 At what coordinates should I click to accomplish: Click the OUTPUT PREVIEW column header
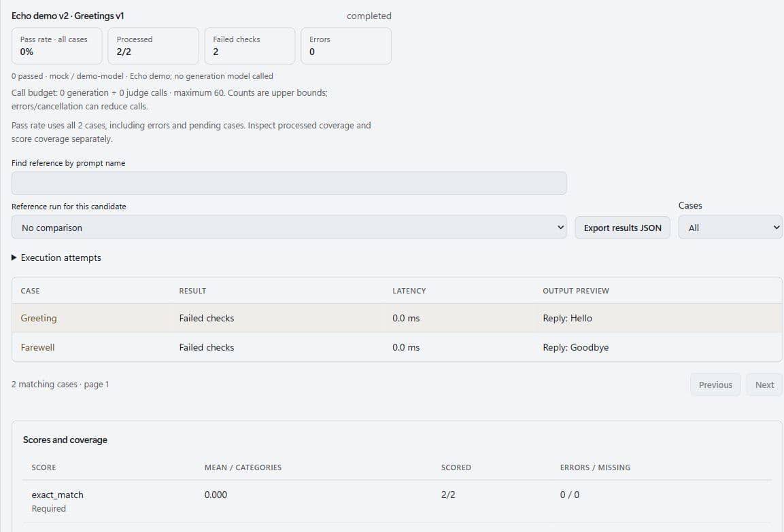pos(575,291)
